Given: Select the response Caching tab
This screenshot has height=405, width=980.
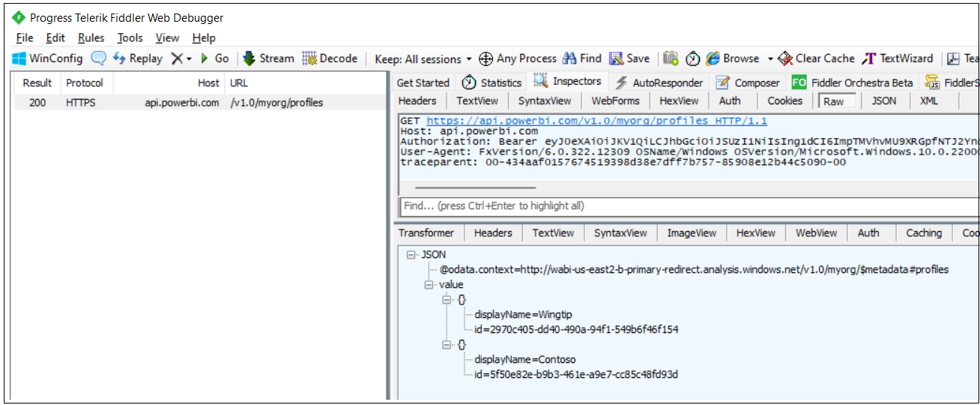Looking at the screenshot, I should [x=924, y=232].
